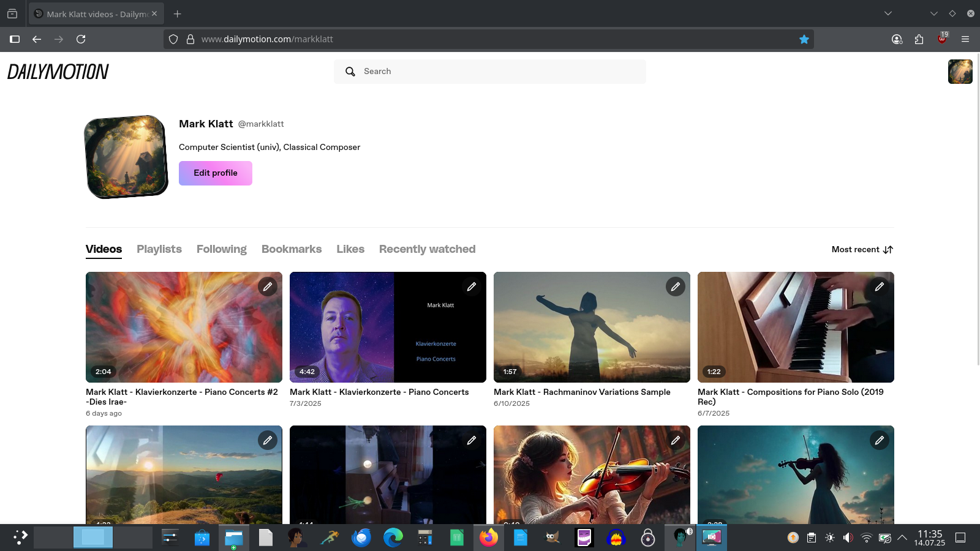
Task: Open the Discover software store taskbar icon
Action: pos(202,538)
